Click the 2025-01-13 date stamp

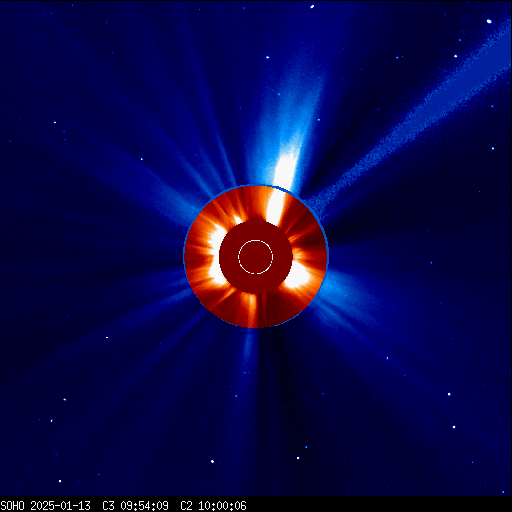coord(60,506)
